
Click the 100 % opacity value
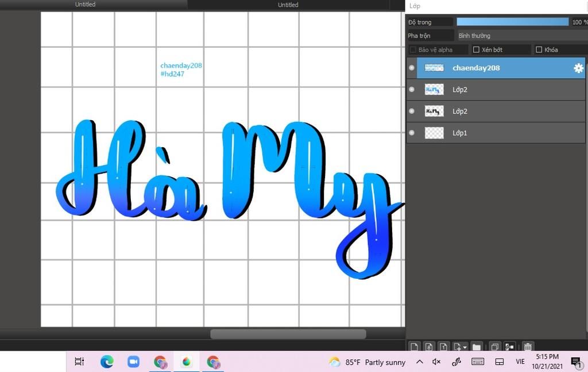579,22
